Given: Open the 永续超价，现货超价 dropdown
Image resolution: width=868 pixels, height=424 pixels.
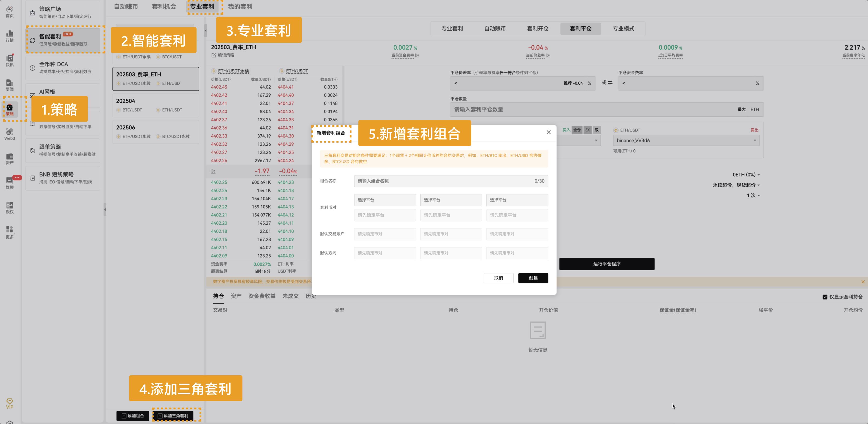Looking at the screenshot, I should pos(736,185).
